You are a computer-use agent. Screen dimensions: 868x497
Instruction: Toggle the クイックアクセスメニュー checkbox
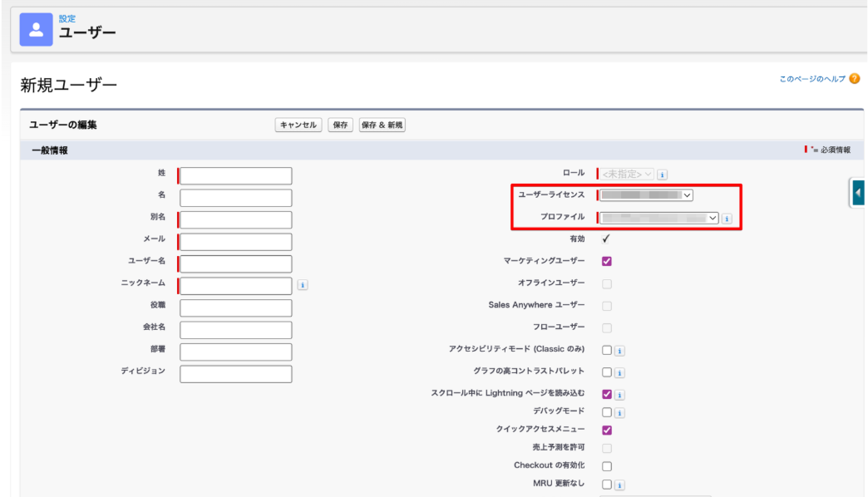click(x=607, y=430)
